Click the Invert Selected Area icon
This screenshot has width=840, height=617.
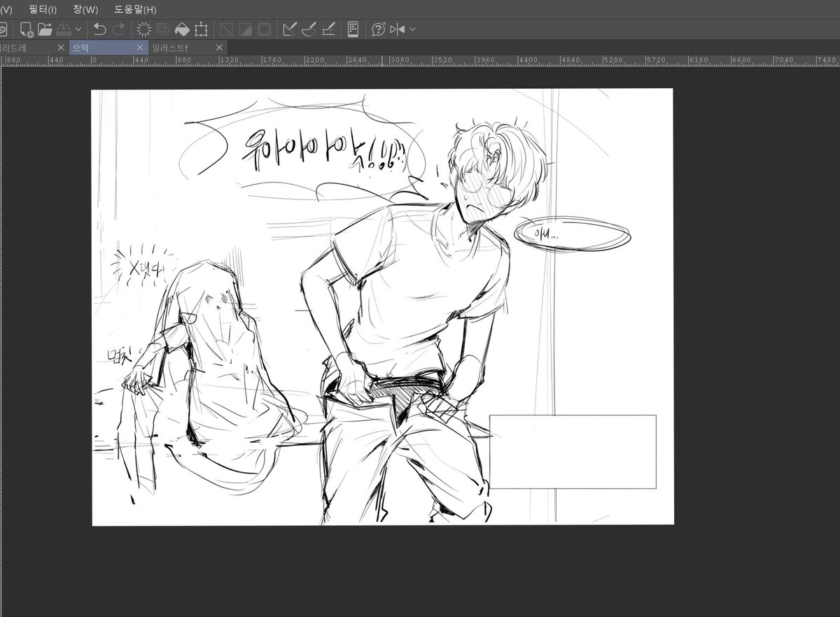point(246,29)
